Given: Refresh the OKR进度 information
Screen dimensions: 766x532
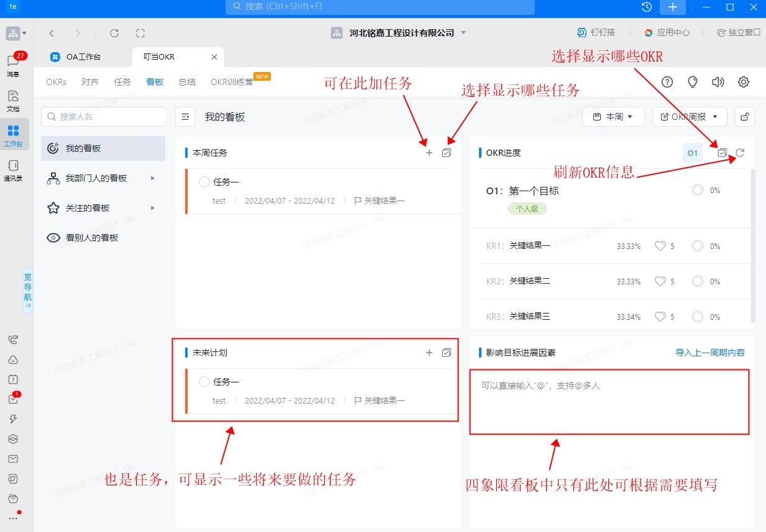Looking at the screenshot, I should pyautogui.click(x=740, y=153).
